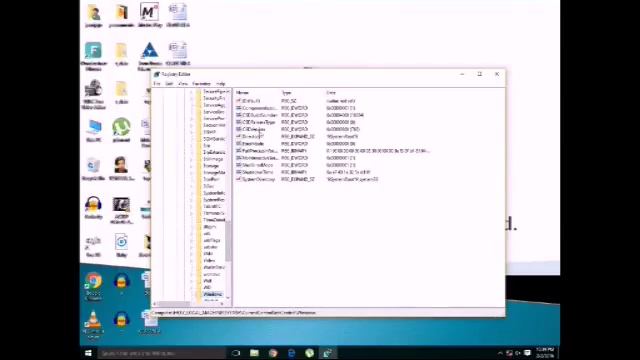The image size is (640, 360).
Task: Select the ShellErrorMode value name
Action: point(258,165)
